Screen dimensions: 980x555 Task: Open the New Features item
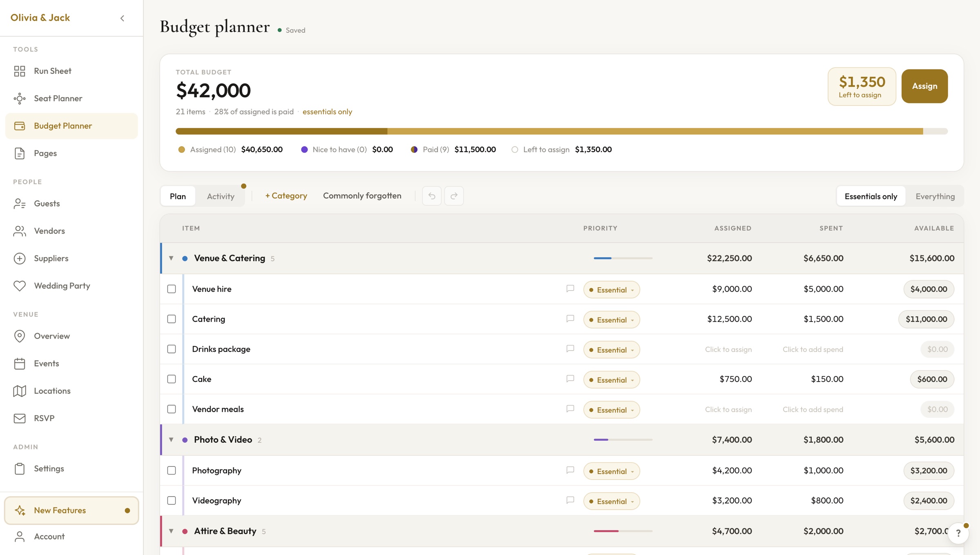(x=71, y=510)
